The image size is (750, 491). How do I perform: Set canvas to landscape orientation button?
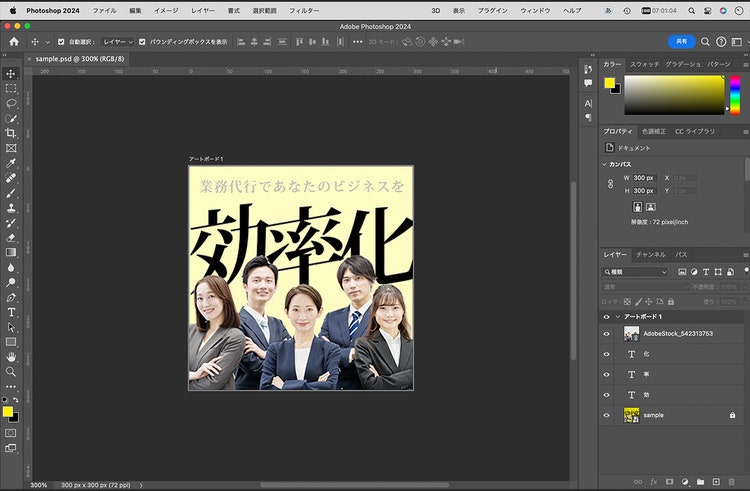tap(651, 207)
